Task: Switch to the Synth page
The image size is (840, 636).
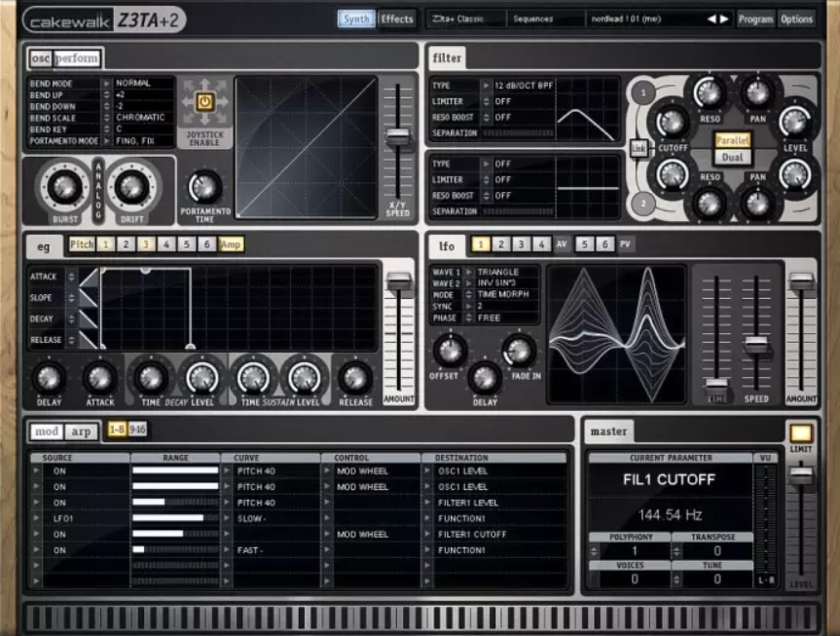Action: tap(356, 19)
